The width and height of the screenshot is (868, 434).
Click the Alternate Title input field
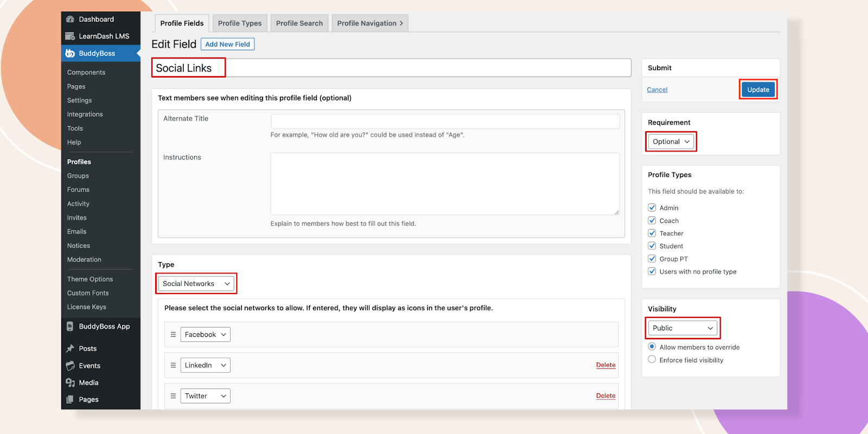(445, 121)
